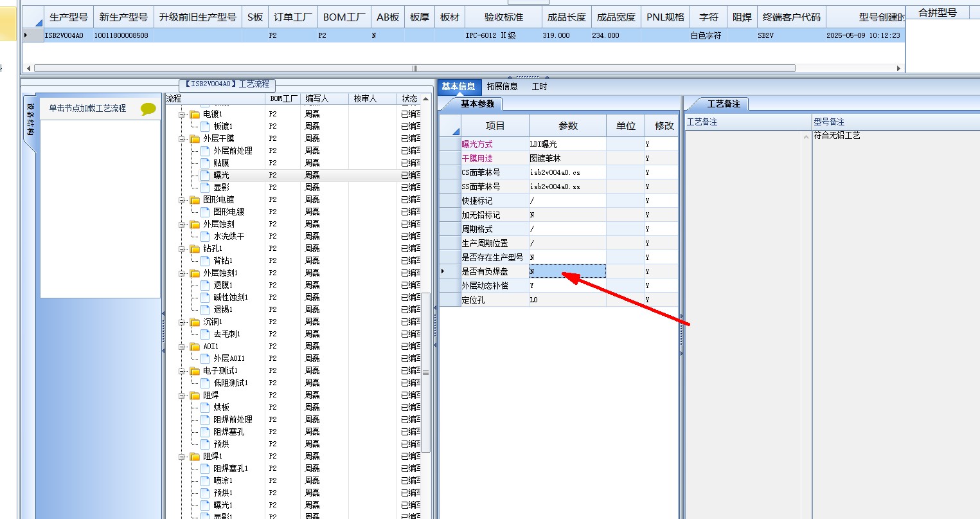Screen dimensions: 980x519
Task: Click the folder icon of 外层蚀刻 node
Action: (195, 224)
